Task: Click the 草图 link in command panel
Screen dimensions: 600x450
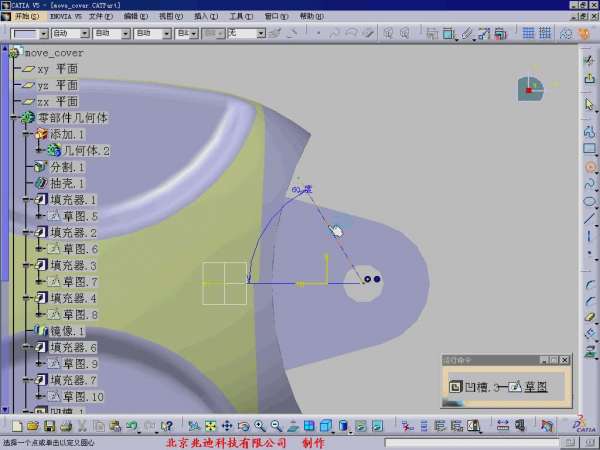Action: (x=535, y=387)
